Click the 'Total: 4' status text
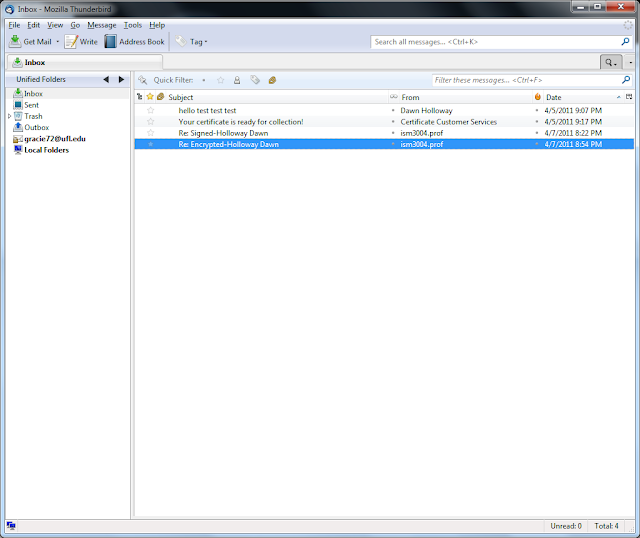The image size is (640, 538). 606,526
